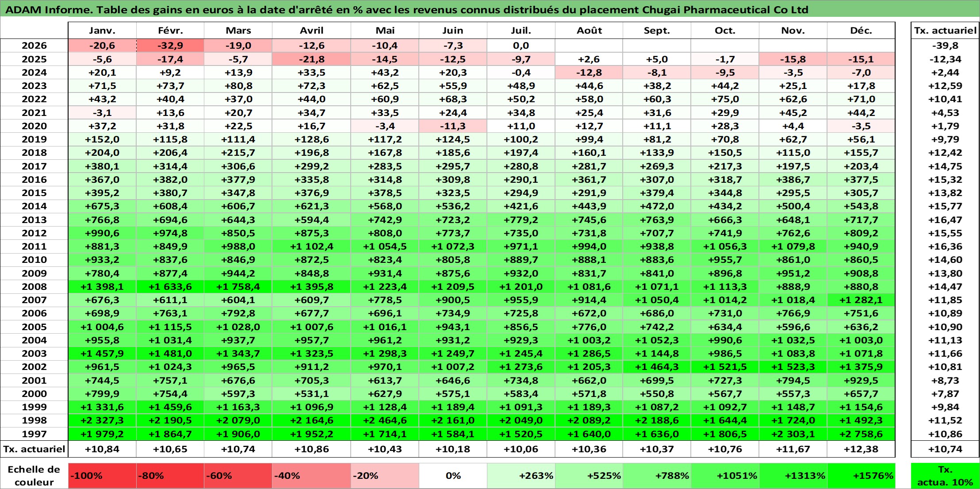This screenshot has height=489, width=980.
Task: Click the -100% color scale swatch
Action: click(x=102, y=476)
